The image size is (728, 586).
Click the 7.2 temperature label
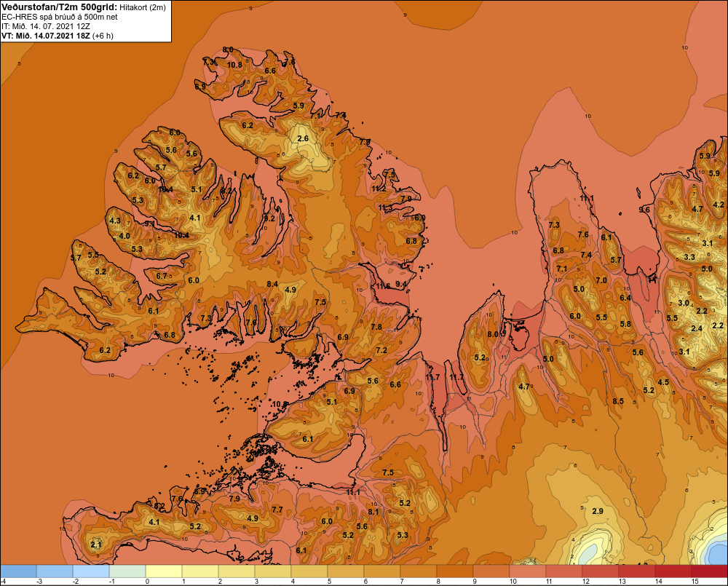coord(381,350)
